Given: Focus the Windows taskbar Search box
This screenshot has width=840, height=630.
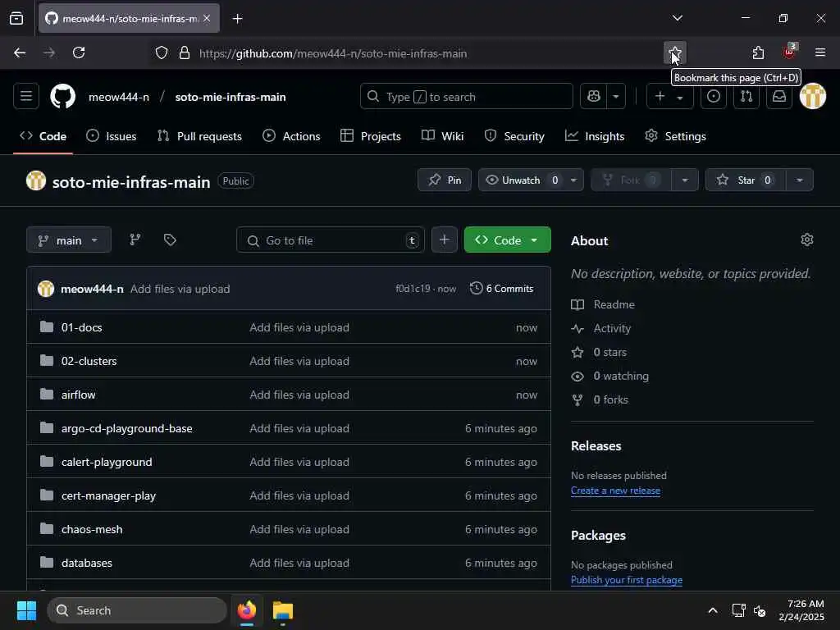Looking at the screenshot, I should pos(137,610).
